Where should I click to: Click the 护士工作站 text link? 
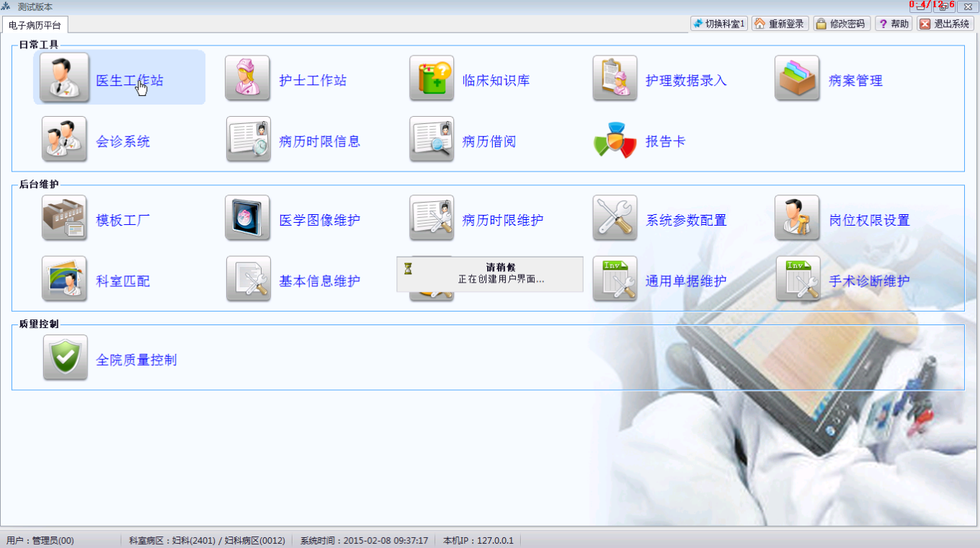[x=313, y=81]
